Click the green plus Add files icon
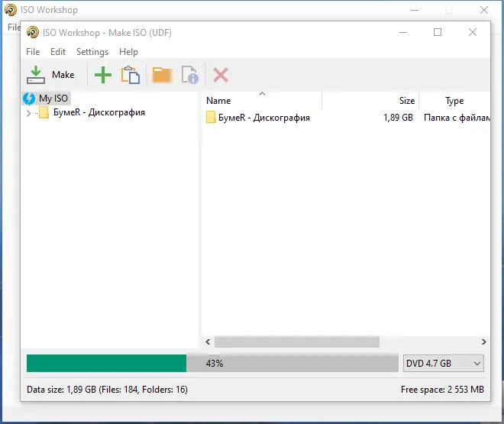The image size is (504, 424). (103, 75)
